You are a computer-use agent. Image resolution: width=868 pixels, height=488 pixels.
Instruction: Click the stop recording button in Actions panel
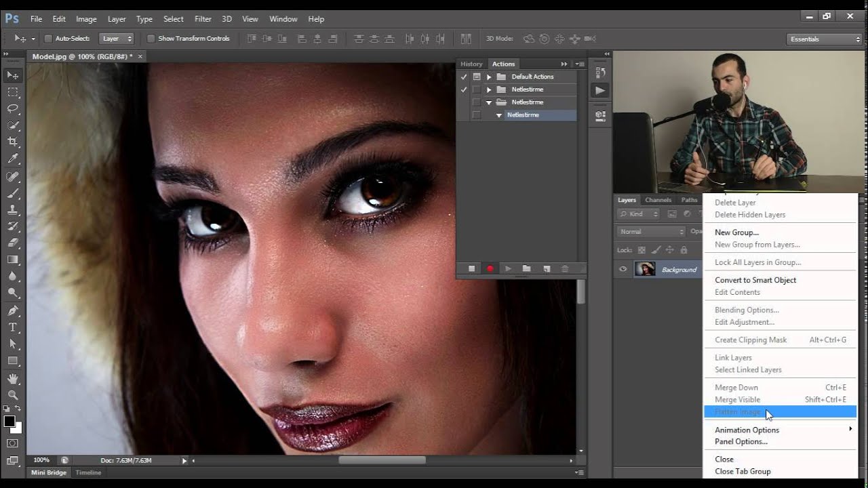(x=472, y=269)
